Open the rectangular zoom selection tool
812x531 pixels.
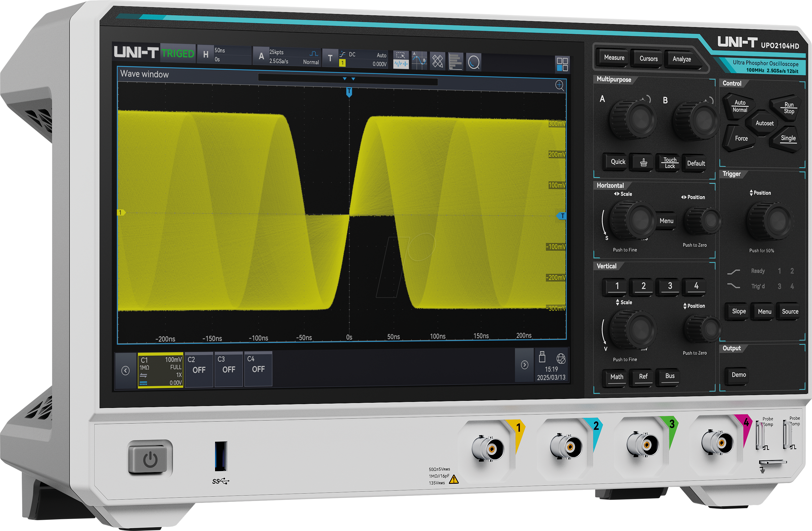coord(401,55)
